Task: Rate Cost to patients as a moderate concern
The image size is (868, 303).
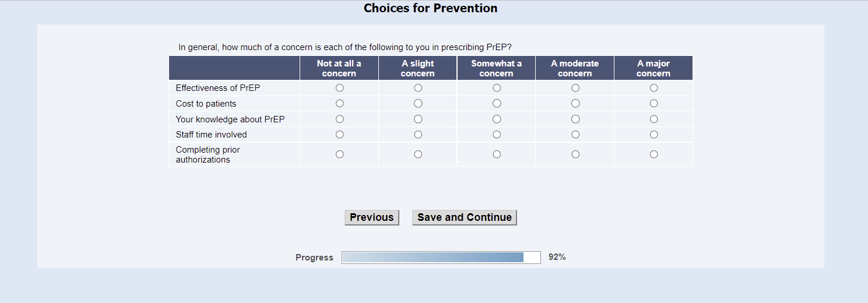Action: tap(575, 104)
